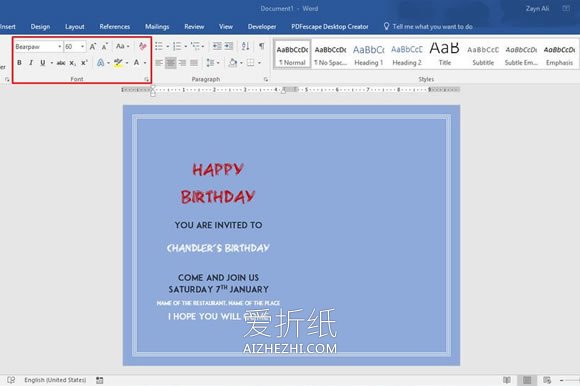Apply the Heading 1 style
The height and width of the screenshot is (386, 580).
(368, 55)
